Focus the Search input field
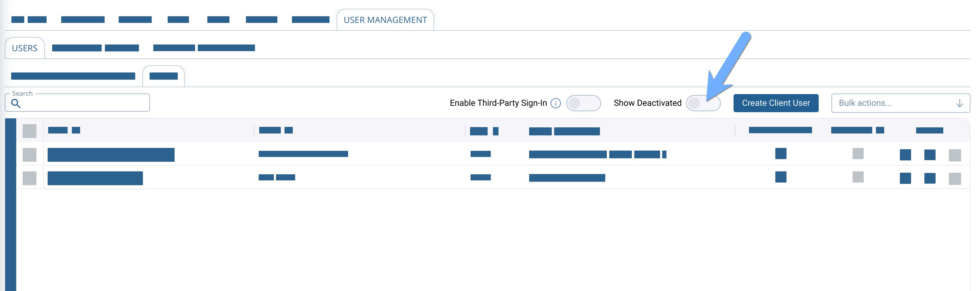 pyautogui.click(x=77, y=103)
